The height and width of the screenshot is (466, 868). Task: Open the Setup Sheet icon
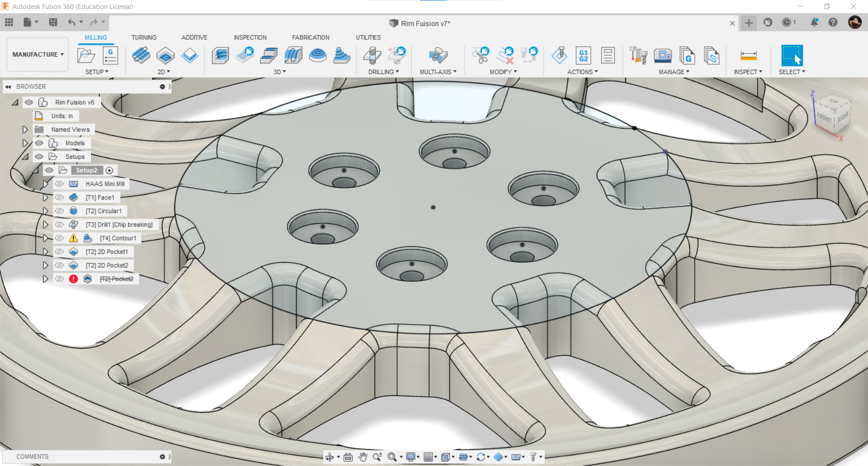click(x=608, y=55)
